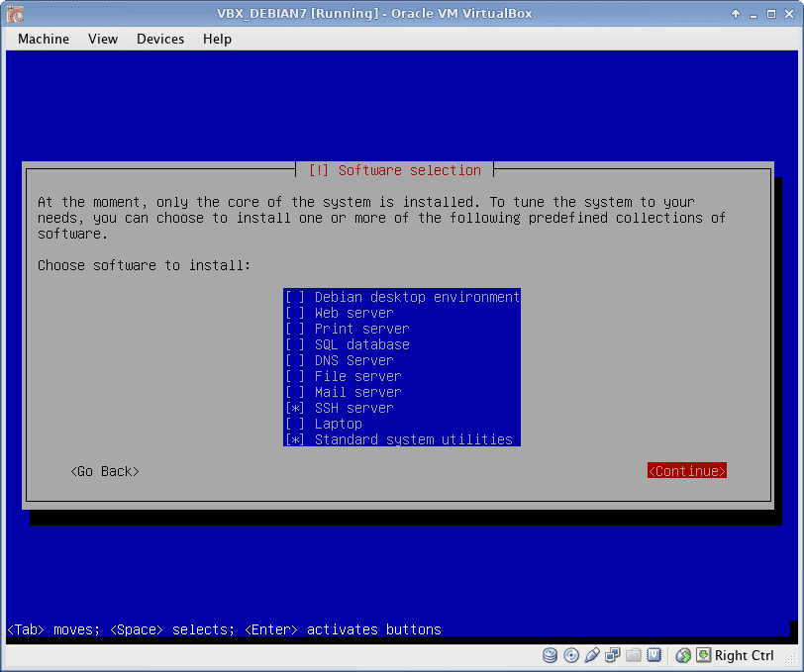Click the mouse integration globe icon
This screenshot has width=804, height=672.
683,655
